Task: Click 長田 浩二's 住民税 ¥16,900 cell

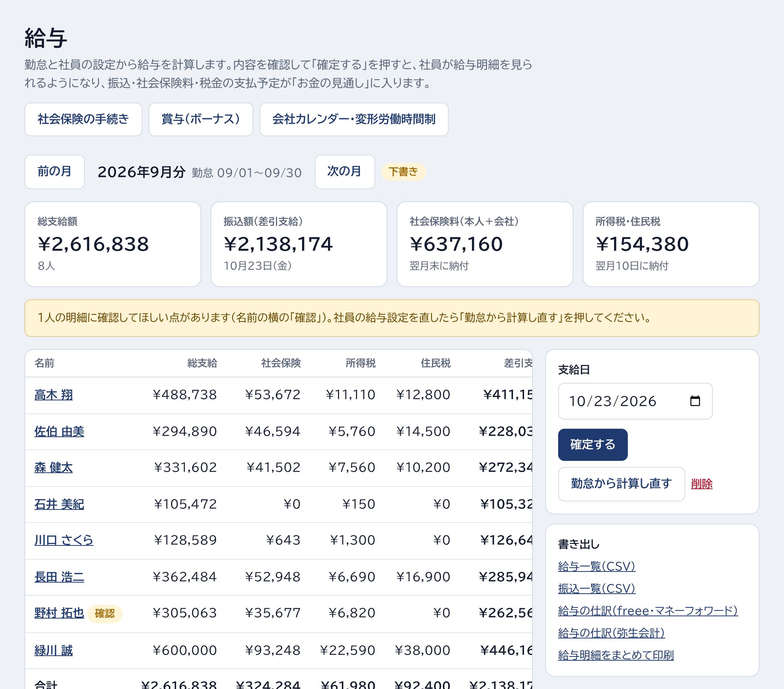Action: point(423,577)
